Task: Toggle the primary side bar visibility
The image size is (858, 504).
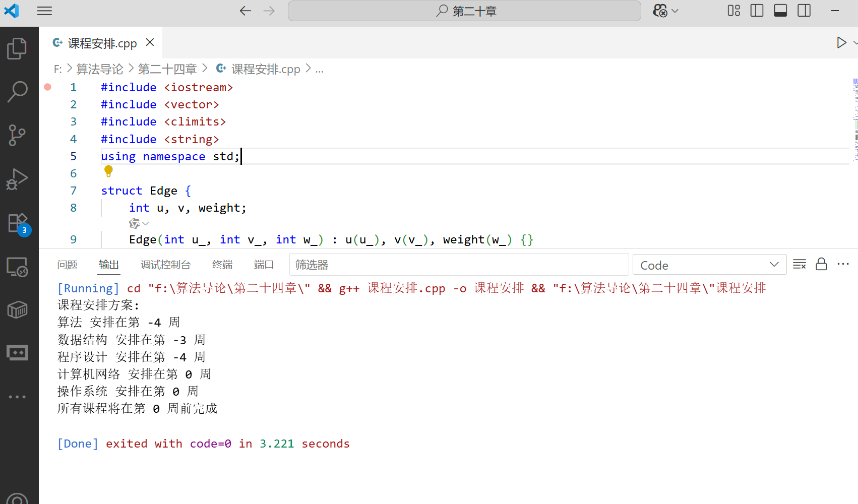Action: (x=757, y=11)
